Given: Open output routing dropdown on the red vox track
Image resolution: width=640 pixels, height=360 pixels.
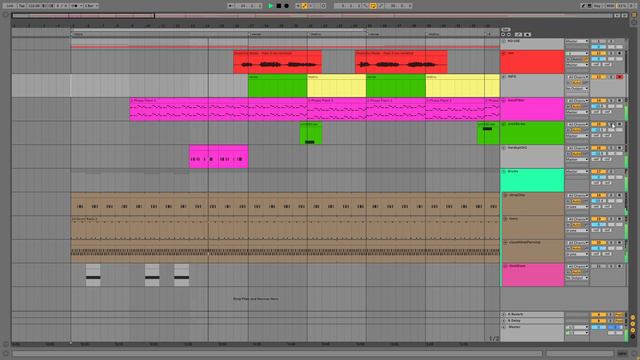Looking at the screenshot, I should pyautogui.click(x=577, y=65).
